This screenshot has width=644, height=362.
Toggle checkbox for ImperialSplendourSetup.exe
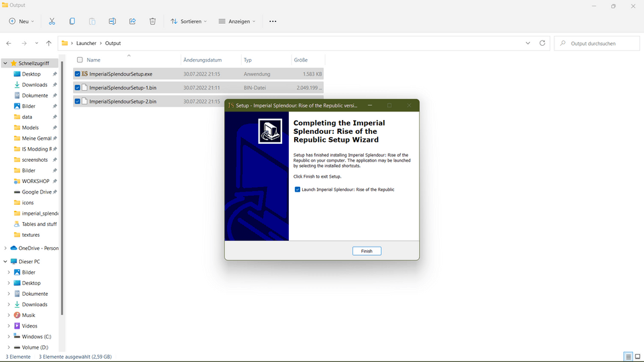point(78,74)
